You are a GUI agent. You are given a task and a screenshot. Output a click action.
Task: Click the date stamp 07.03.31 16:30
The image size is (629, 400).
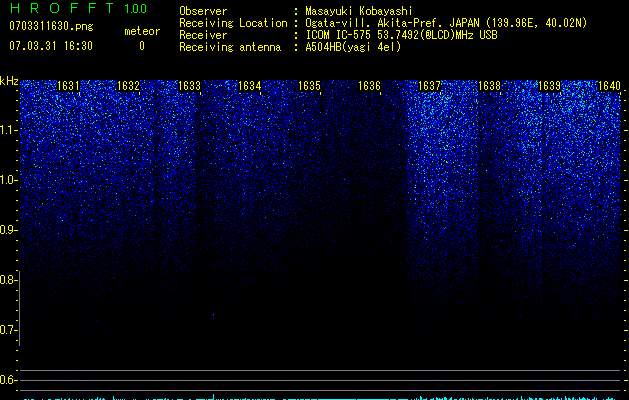click(x=51, y=46)
